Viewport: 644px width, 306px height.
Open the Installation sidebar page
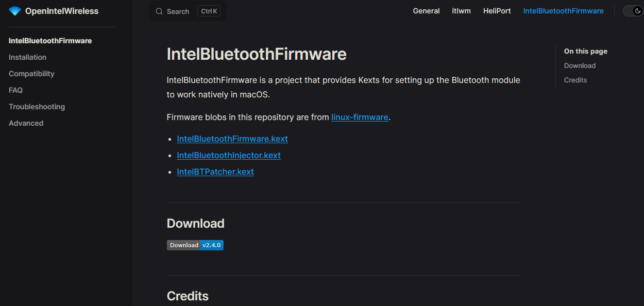point(27,57)
